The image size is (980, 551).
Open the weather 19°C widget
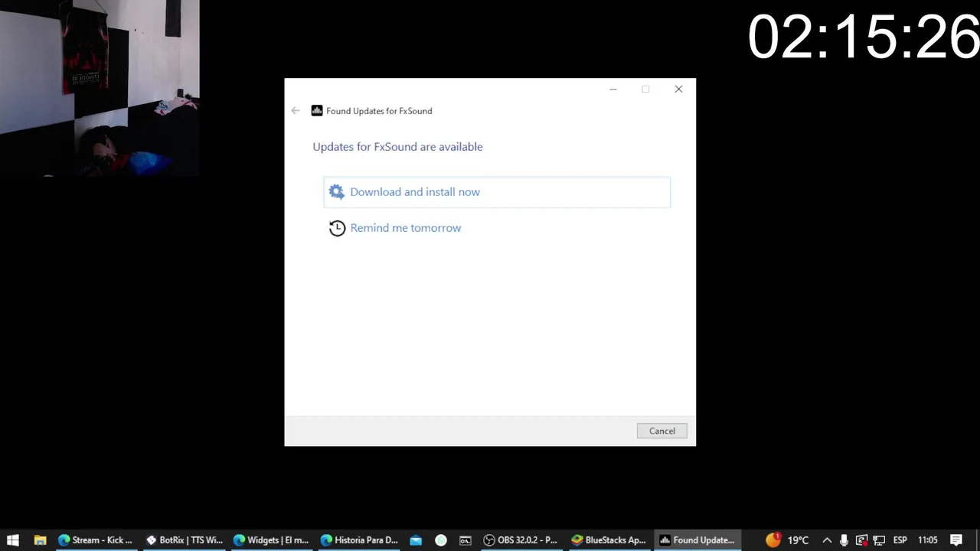pyautogui.click(x=788, y=540)
